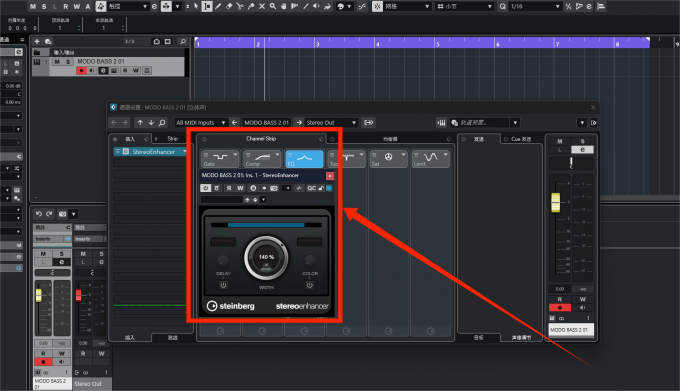
Task: Click the QC button in plugin header
Action: (x=311, y=188)
